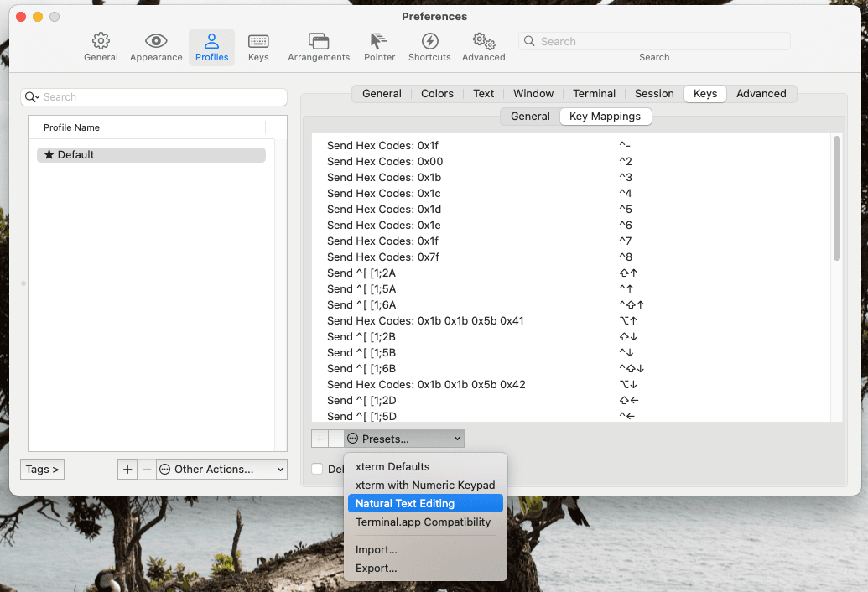The width and height of the screenshot is (868, 592).
Task: Open the Advanced gears toolbar pane
Action: click(x=484, y=47)
